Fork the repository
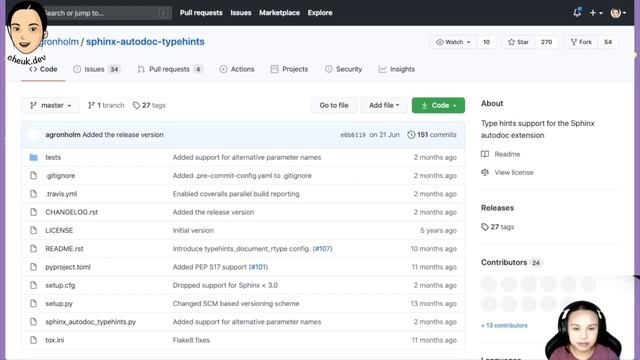This screenshot has width=640, height=360. (581, 42)
